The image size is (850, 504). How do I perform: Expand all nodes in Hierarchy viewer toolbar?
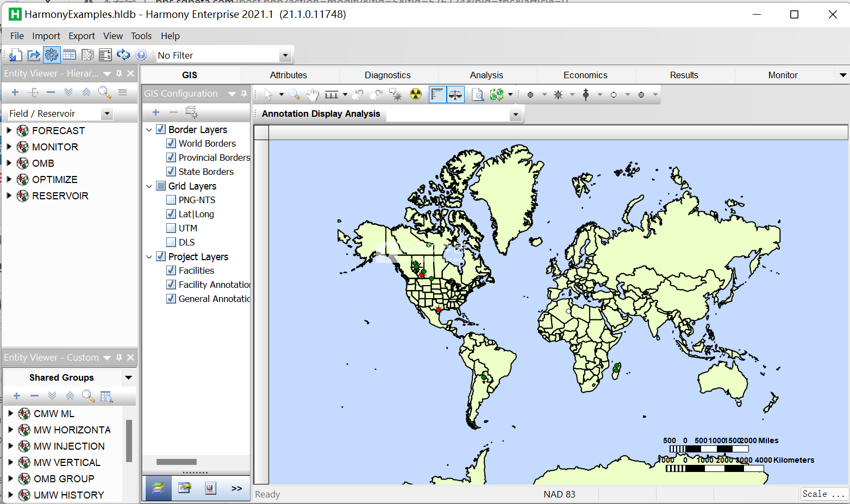(68, 92)
